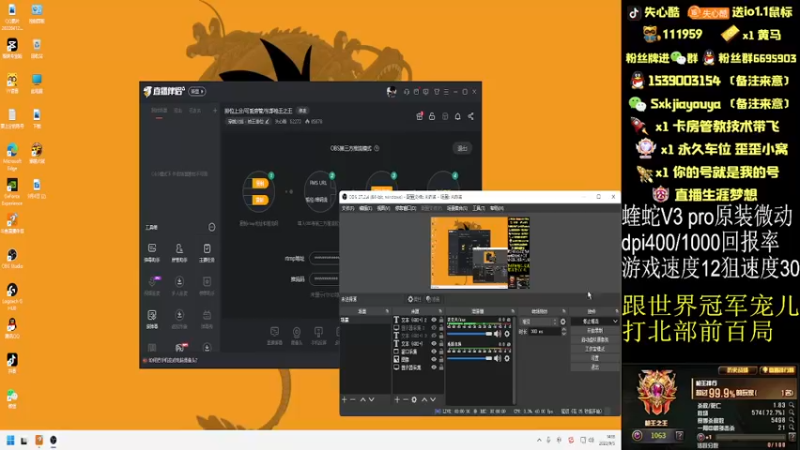
Task: Open the dropdown arrow on 停止推流 button
Action: (615, 321)
